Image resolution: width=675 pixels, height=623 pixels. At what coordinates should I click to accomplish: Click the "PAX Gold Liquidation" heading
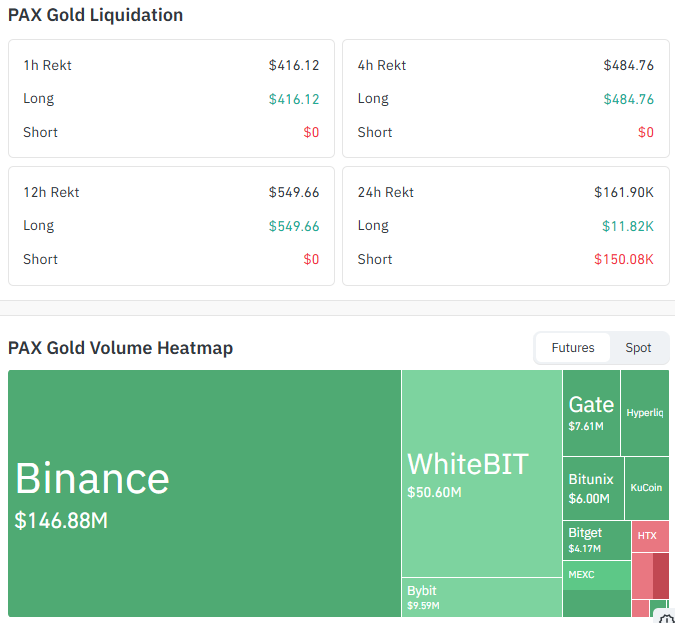click(x=96, y=15)
